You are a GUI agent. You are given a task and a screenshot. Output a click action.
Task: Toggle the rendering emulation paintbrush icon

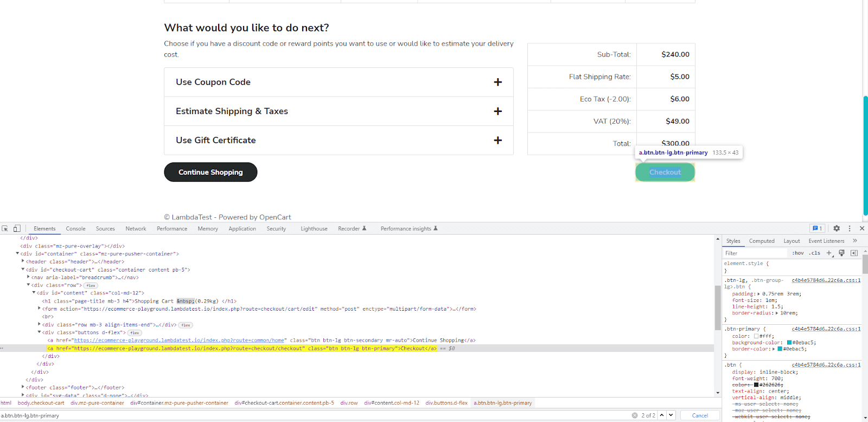(841, 253)
